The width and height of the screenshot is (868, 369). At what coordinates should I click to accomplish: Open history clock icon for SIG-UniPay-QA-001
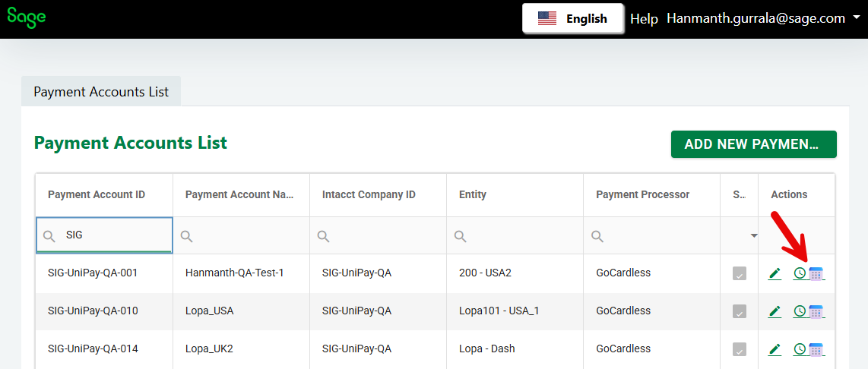point(800,273)
